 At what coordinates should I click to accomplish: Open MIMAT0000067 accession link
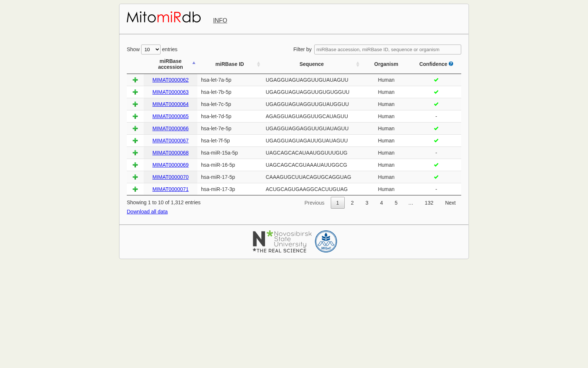(171, 141)
